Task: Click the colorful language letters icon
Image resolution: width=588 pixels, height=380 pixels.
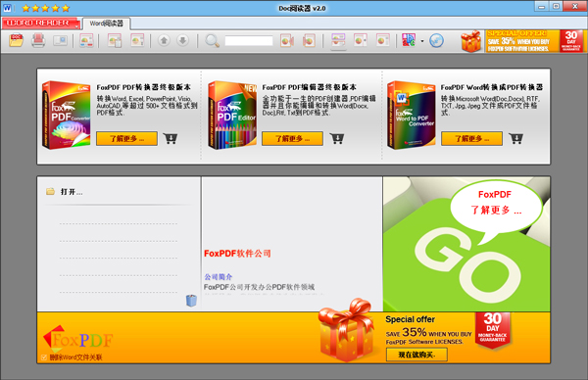Action: coord(409,40)
